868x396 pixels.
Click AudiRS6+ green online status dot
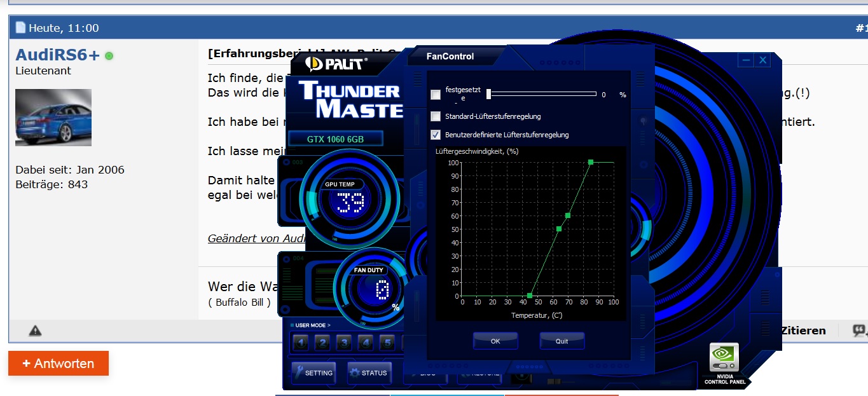[109, 56]
